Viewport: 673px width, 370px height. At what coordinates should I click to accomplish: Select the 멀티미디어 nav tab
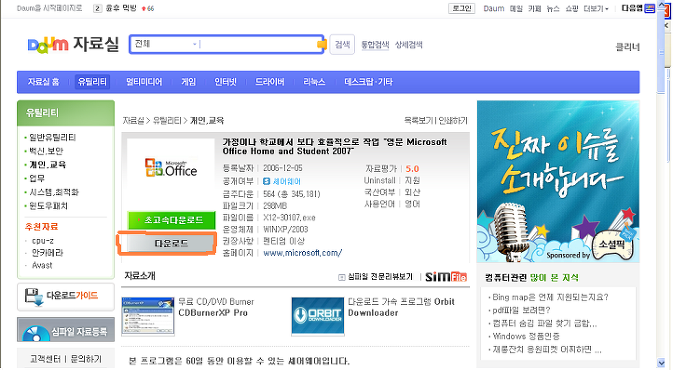click(x=144, y=82)
